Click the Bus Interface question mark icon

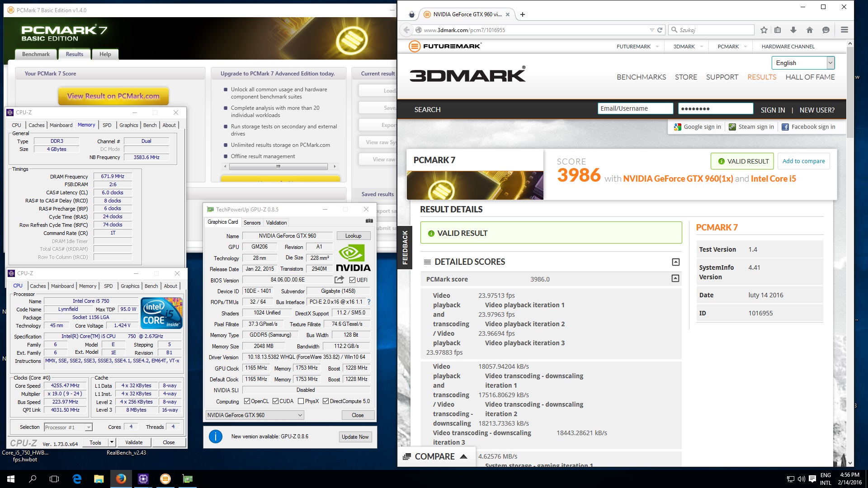point(369,302)
